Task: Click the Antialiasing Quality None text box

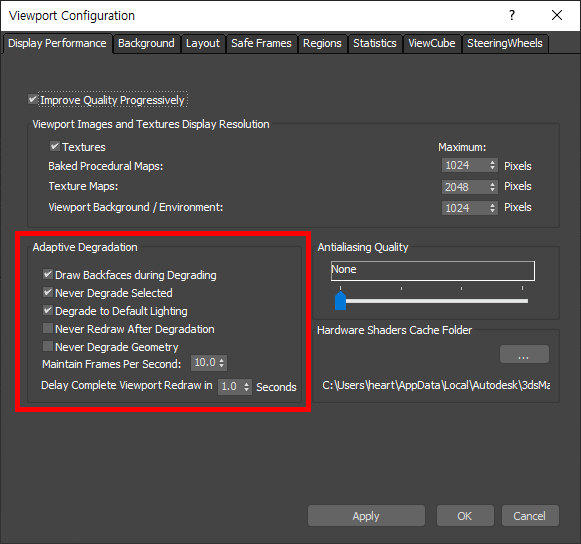Action: (x=433, y=271)
